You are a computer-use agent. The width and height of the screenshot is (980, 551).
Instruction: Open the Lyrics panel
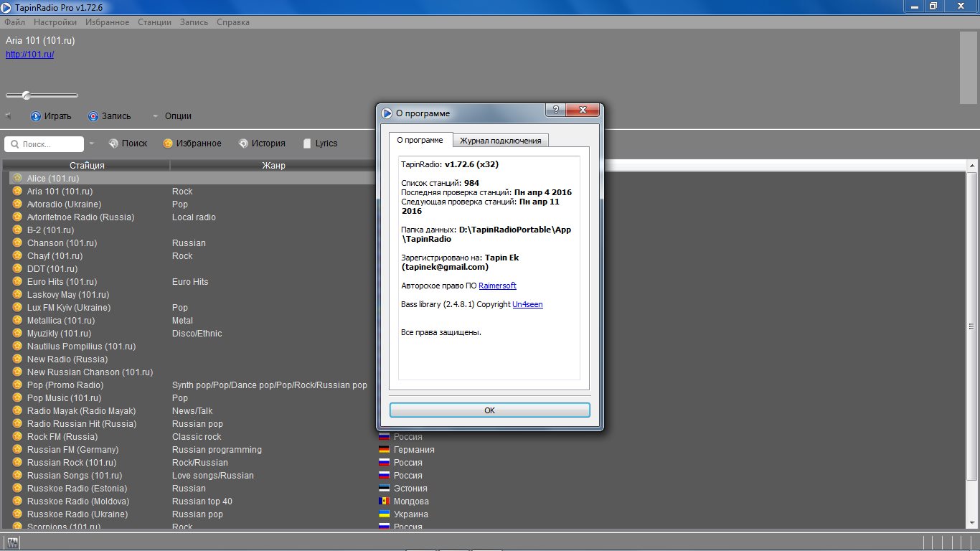click(308, 143)
